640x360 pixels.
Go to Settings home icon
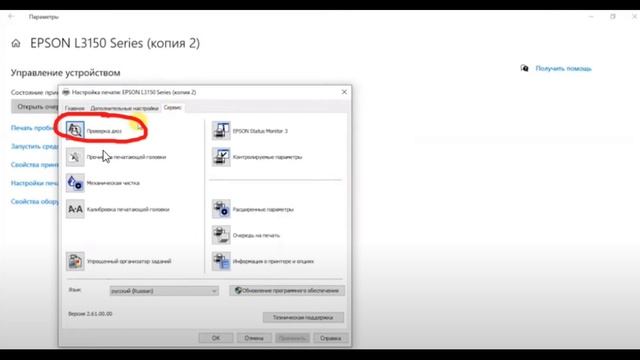(x=16, y=43)
